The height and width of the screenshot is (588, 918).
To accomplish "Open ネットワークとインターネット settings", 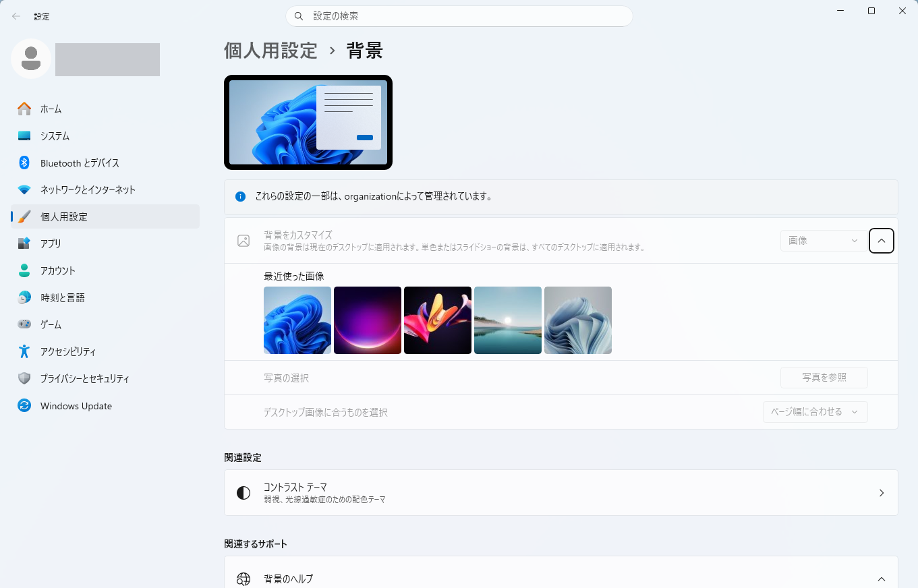I will coord(105,189).
